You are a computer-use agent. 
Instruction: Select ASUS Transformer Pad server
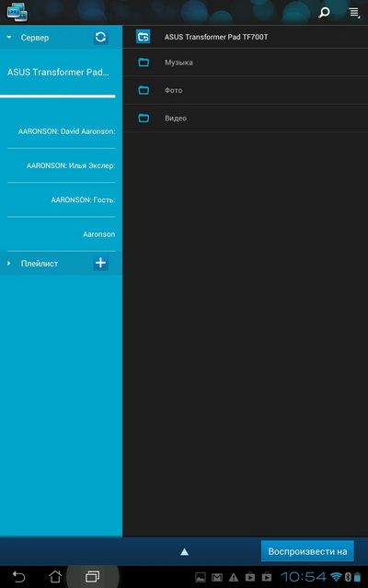[x=58, y=73]
